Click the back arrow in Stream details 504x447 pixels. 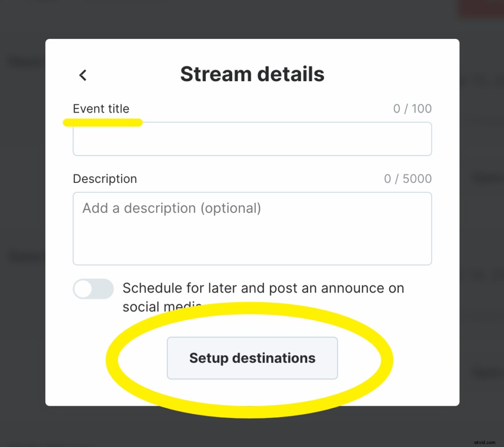tap(82, 75)
